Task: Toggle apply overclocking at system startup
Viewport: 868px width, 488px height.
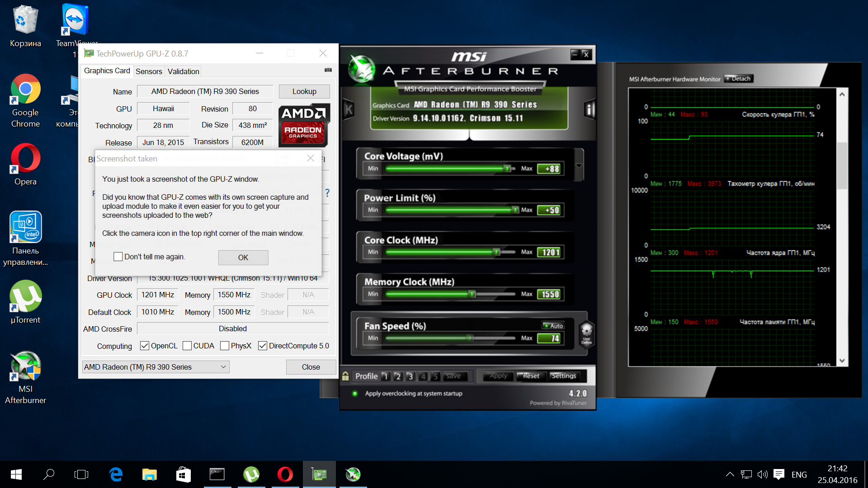Action: pyautogui.click(x=355, y=394)
